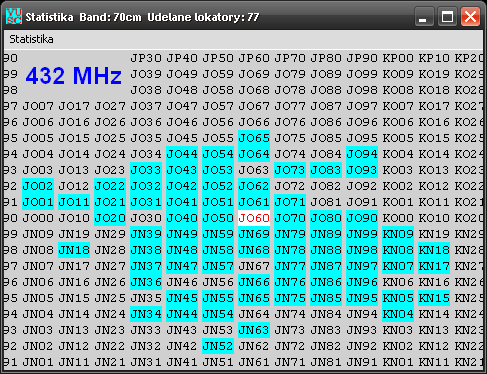The image size is (487, 374).
Task: Click the highlighted JO02 locator cell
Action: tap(38, 186)
